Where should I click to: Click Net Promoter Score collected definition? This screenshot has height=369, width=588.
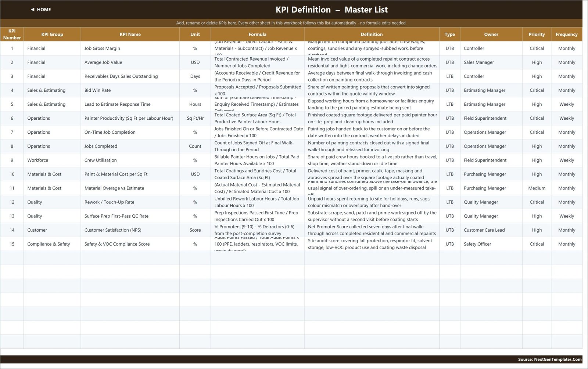tap(372, 230)
